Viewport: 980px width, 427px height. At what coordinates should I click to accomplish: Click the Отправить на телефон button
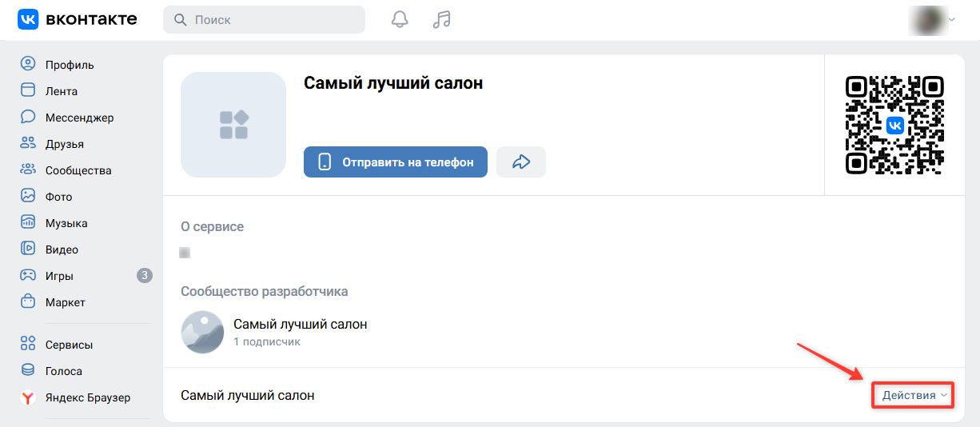tap(396, 162)
